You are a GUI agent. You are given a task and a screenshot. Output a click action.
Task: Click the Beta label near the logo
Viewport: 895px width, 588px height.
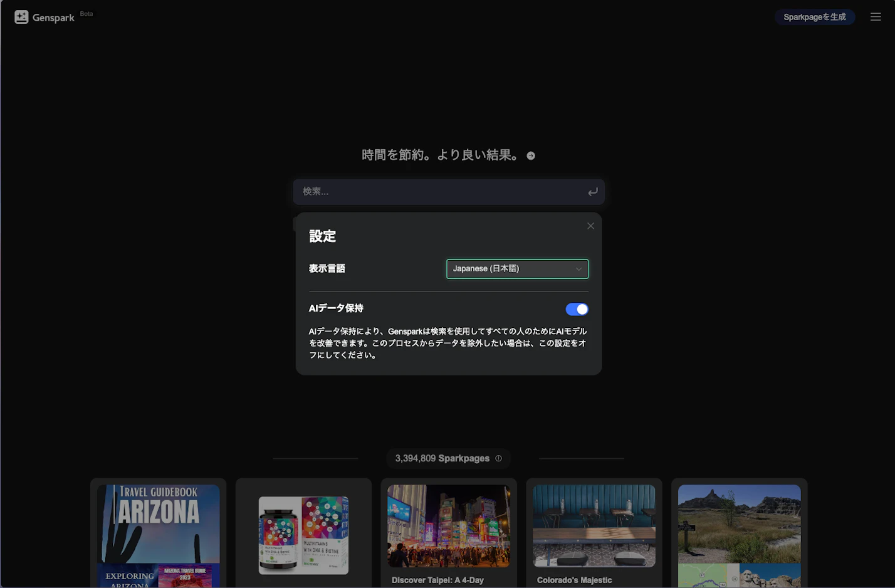tap(86, 13)
